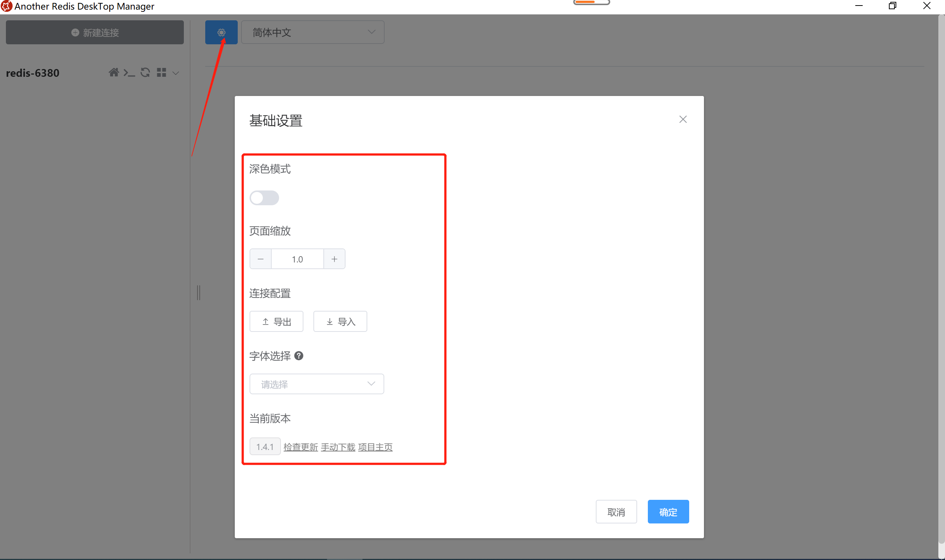
Task: Click the settings gear button
Action: 221,32
